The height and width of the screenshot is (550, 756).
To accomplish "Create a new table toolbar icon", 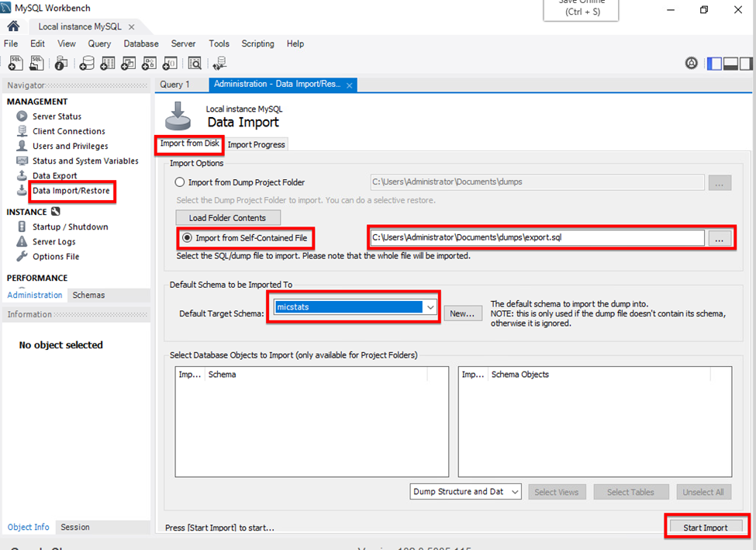I will pos(108,63).
